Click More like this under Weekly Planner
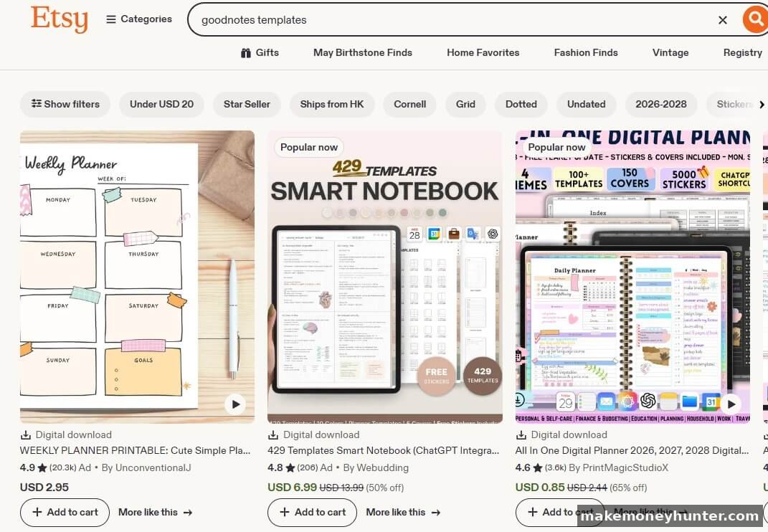Image resolution: width=768 pixels, height=532 pixels. pyautogui.click(x=156, y=513)
